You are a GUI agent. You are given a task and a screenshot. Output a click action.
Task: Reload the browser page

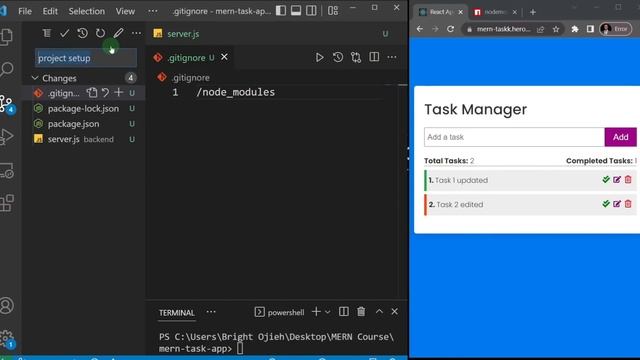(x=451, y=29)
